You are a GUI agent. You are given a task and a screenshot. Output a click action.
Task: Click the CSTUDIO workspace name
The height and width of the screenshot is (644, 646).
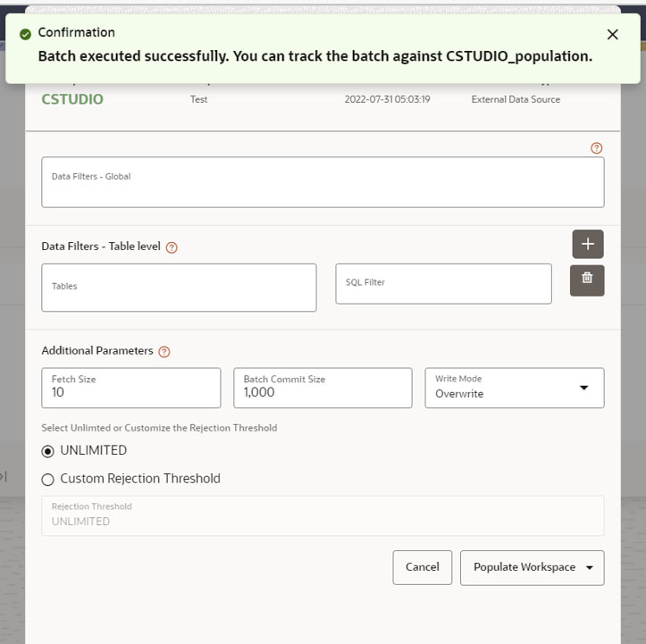click(x=72, y=99)
